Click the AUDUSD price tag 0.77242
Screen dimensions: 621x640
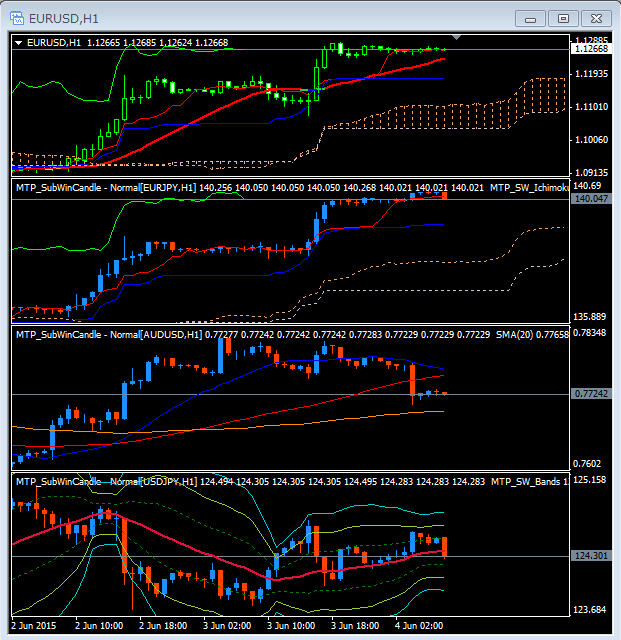(x=591, y=394)
